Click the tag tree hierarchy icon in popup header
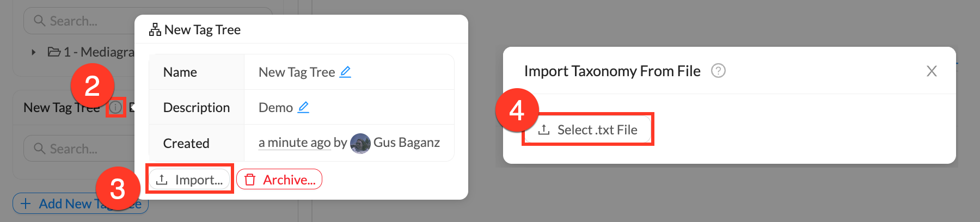This screenshot has width=980, height=222. click(x=155, y=30)
